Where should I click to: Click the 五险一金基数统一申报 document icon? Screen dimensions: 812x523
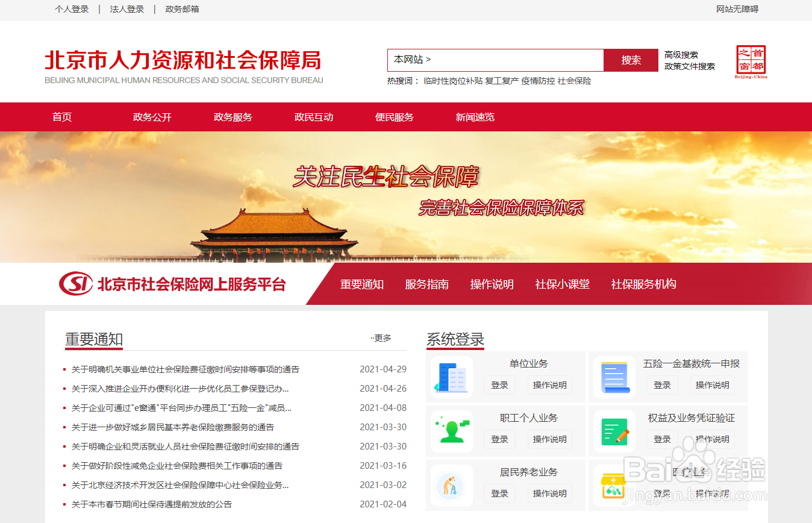(614, 377)
